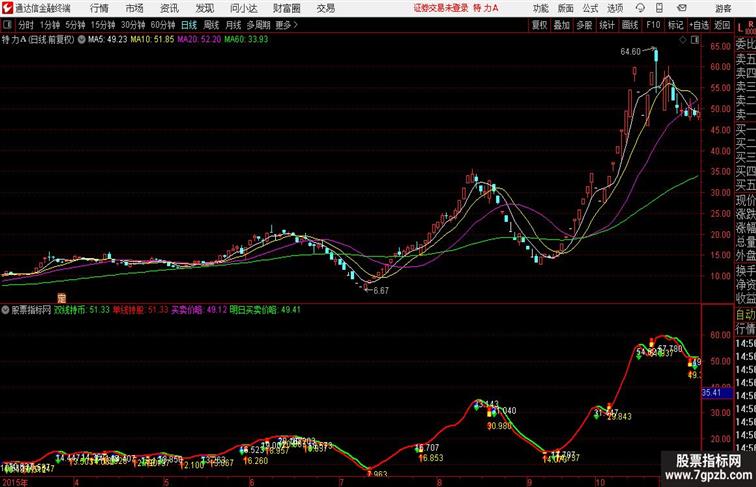Click the MA10: 51.85 value
The height and width of the screenshot is (487, 756).
click(x=152, y=40)
